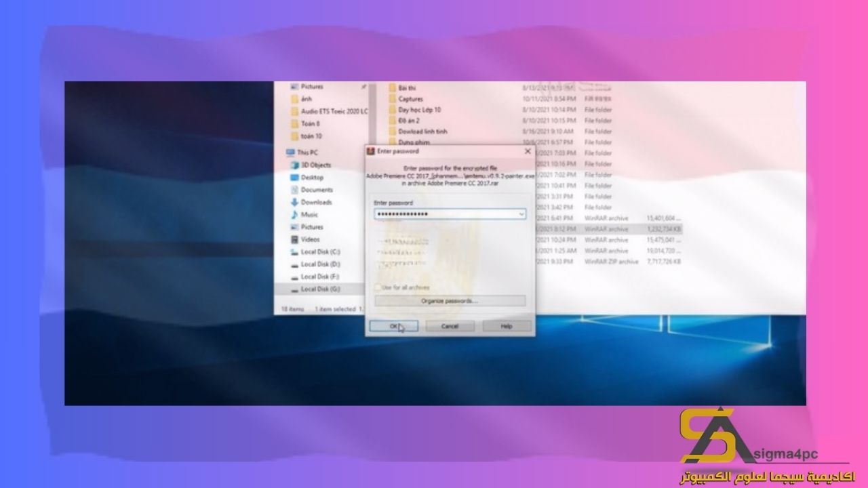Click the Local Disk (G:) drive icon
This screenshot has width=868, height=488.
coord(294,289)
